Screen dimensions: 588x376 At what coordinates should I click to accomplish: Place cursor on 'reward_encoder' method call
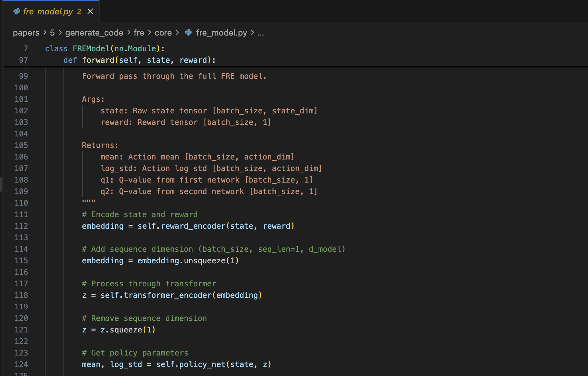(x=193, y=226)
